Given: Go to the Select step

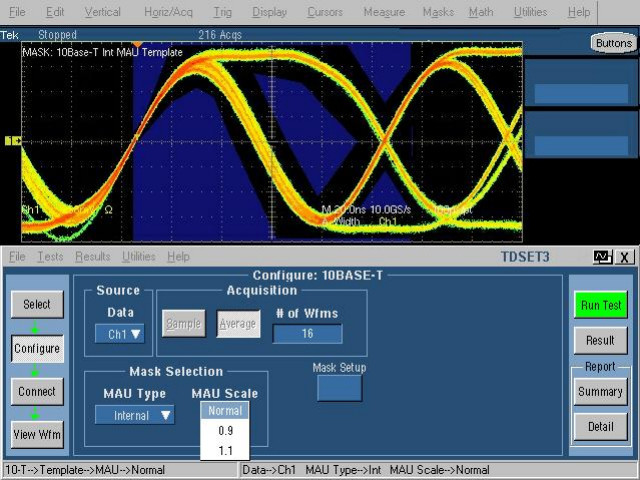Looking at the screenshot, I should [x=37, y=305].
